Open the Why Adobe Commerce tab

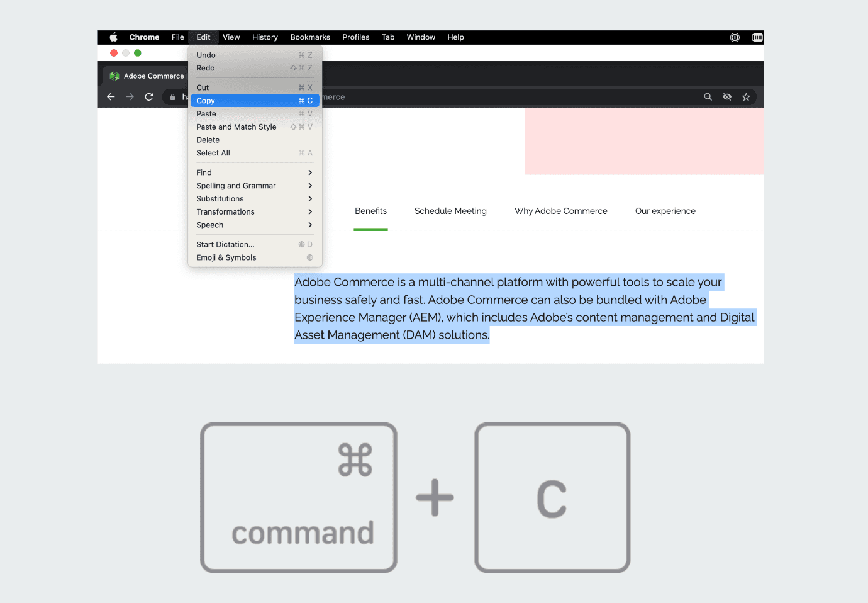[560, 211]
